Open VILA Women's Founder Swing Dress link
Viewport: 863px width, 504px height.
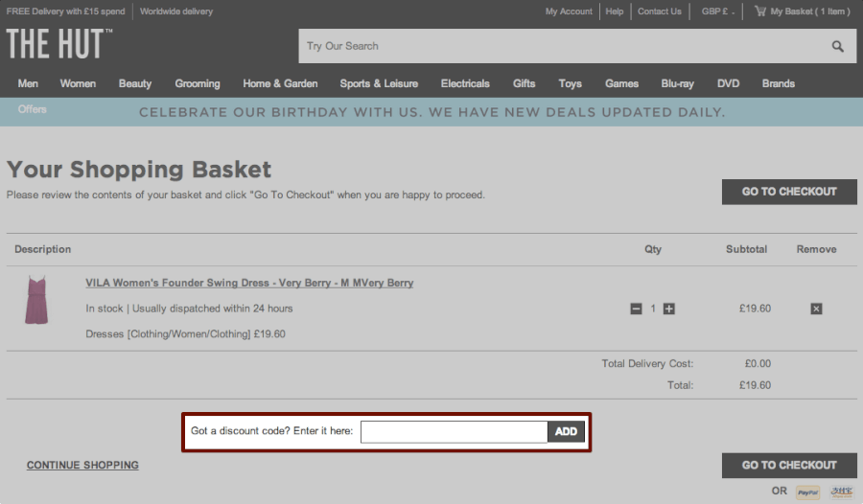click(x=249, y=284)
